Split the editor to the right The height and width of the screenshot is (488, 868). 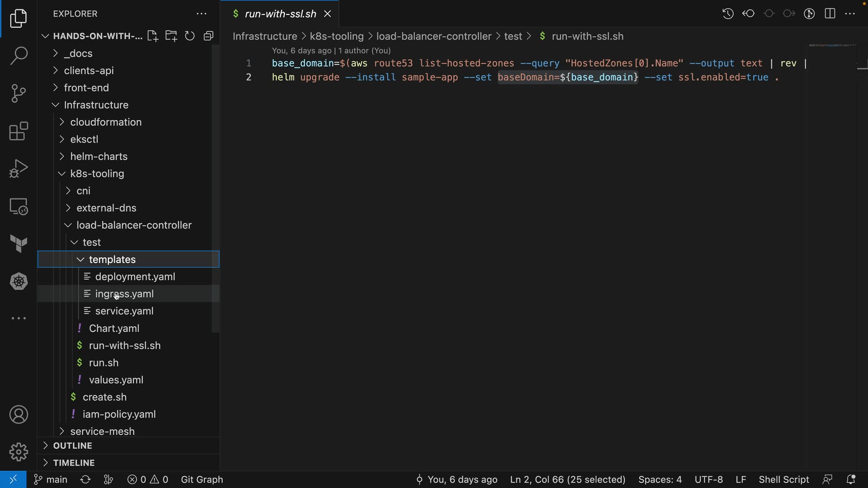pos(830,14)
